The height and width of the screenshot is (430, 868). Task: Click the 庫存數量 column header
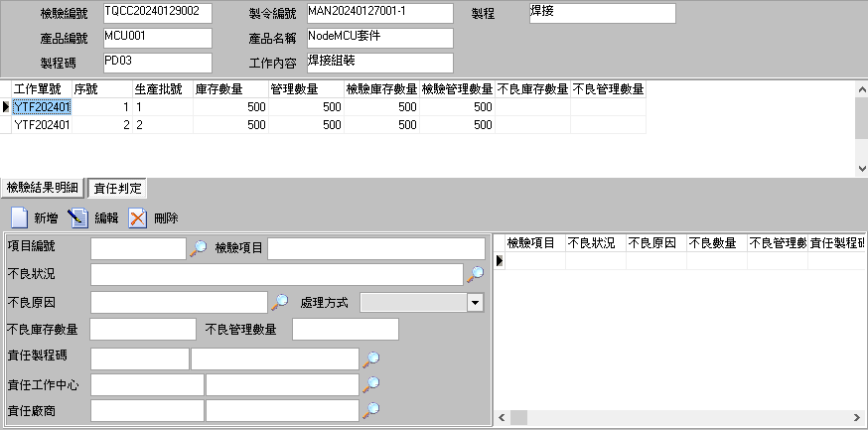[x=230, y=89]
